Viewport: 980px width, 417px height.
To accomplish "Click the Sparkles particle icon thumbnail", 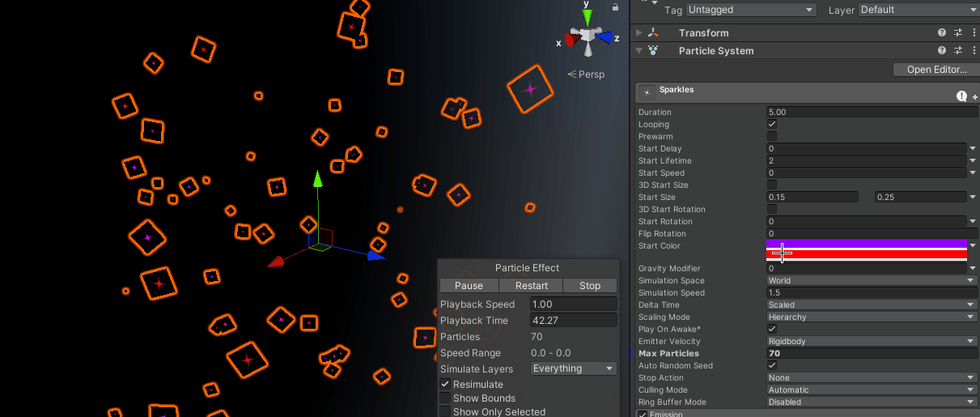I will point(647,93).
